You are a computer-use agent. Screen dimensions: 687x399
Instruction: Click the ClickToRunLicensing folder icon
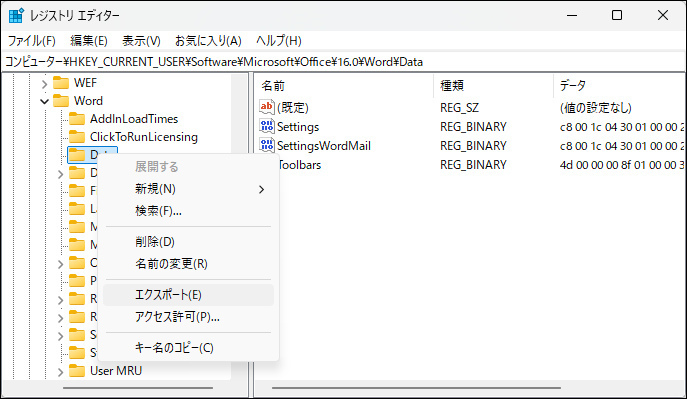tap(77, 137)
